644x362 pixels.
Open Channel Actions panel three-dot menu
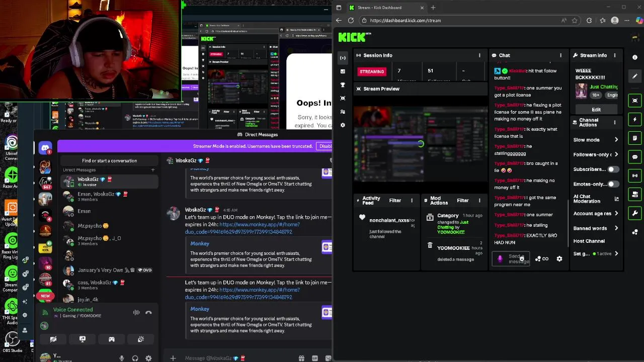pos(614,123)
